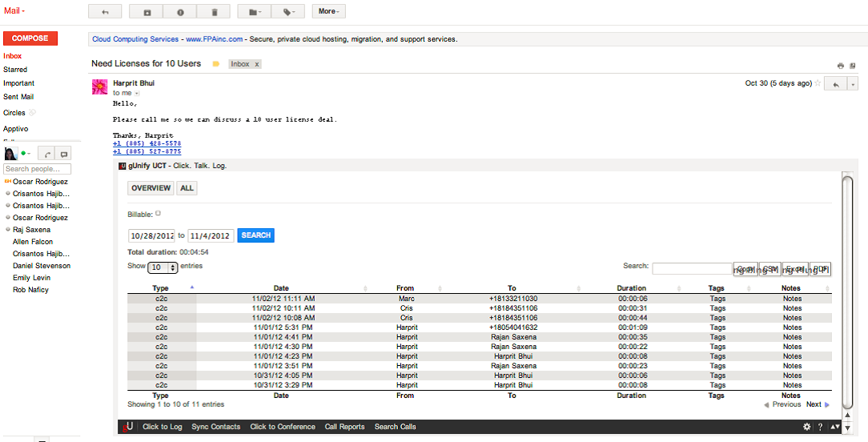Delete the email using trash icon

click(x=214, y=12)
